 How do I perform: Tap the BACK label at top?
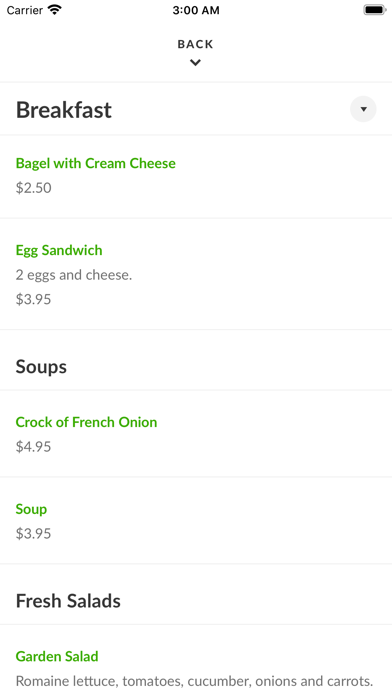click(x=195, y=44)
